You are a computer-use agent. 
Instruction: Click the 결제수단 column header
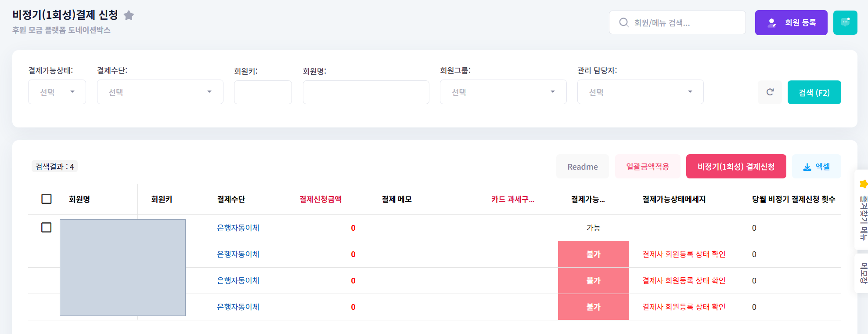[x=231, y=199]
